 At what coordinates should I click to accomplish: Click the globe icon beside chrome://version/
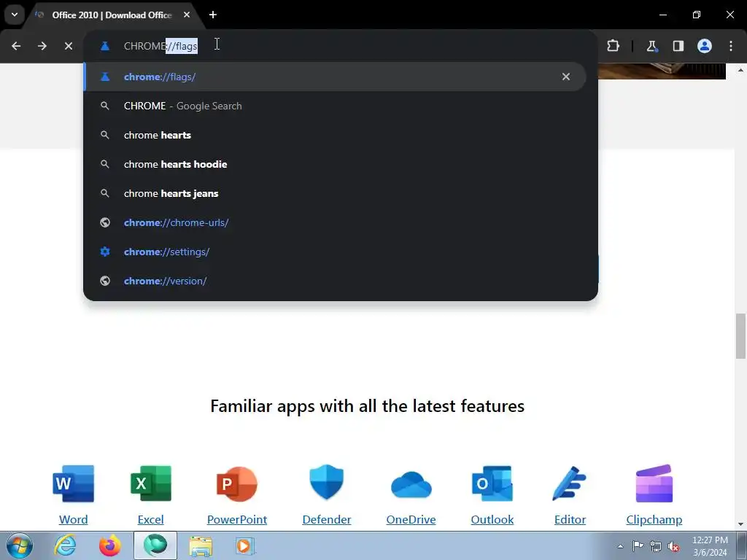[105, 281]
